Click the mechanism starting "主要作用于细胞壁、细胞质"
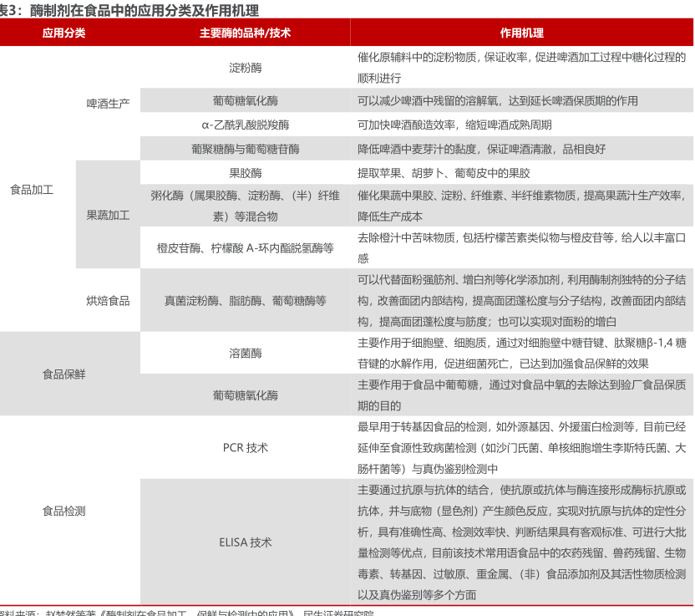 [522, 353]
